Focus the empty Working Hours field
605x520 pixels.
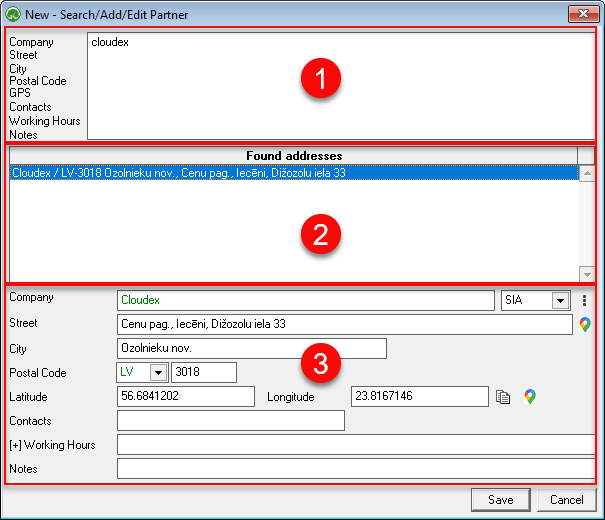[x=356, y=444]
